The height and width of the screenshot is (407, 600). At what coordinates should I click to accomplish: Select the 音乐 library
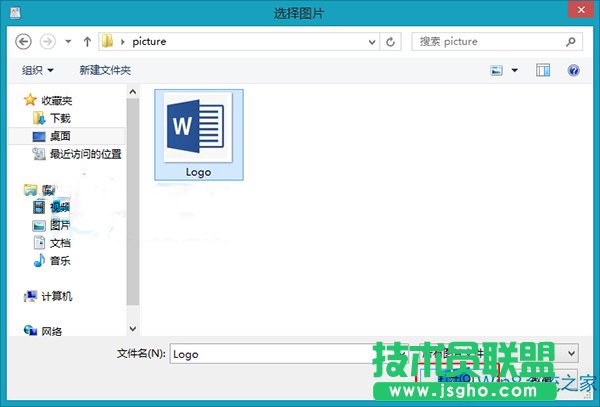60,261
